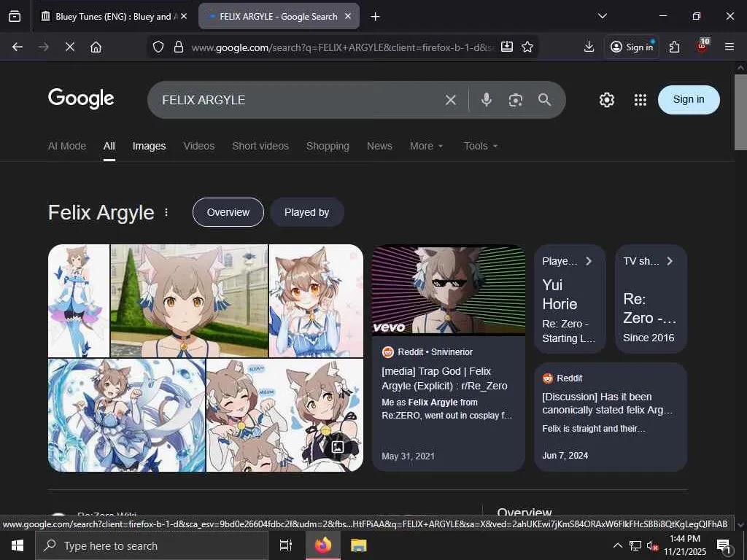
Task: Expand the list all tabs chevron
Action: click(x=602, y=16)
